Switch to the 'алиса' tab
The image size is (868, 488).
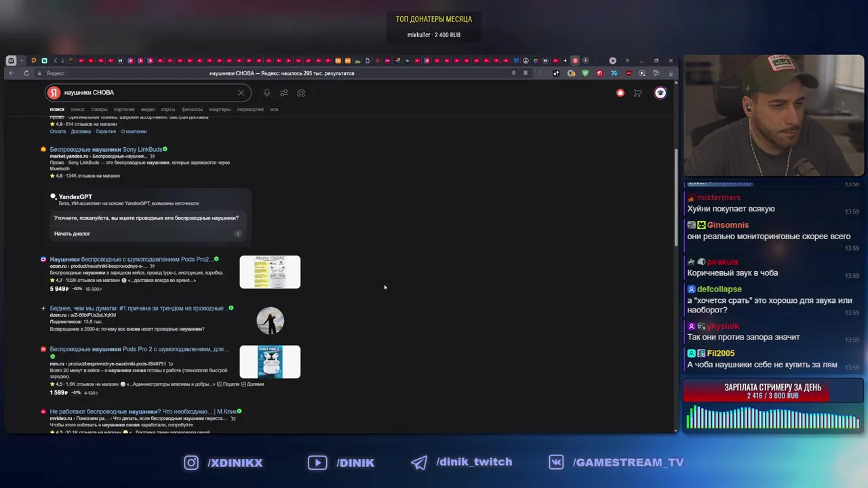point(77,109)
